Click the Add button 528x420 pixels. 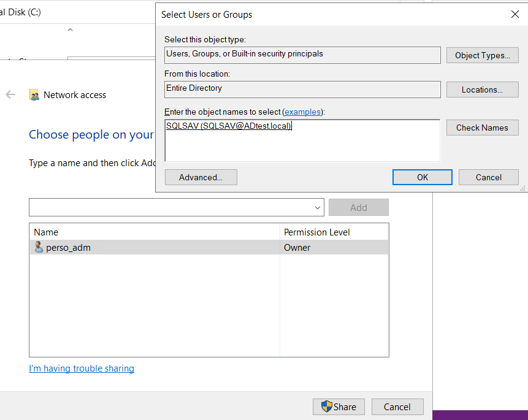coord(359,207)
